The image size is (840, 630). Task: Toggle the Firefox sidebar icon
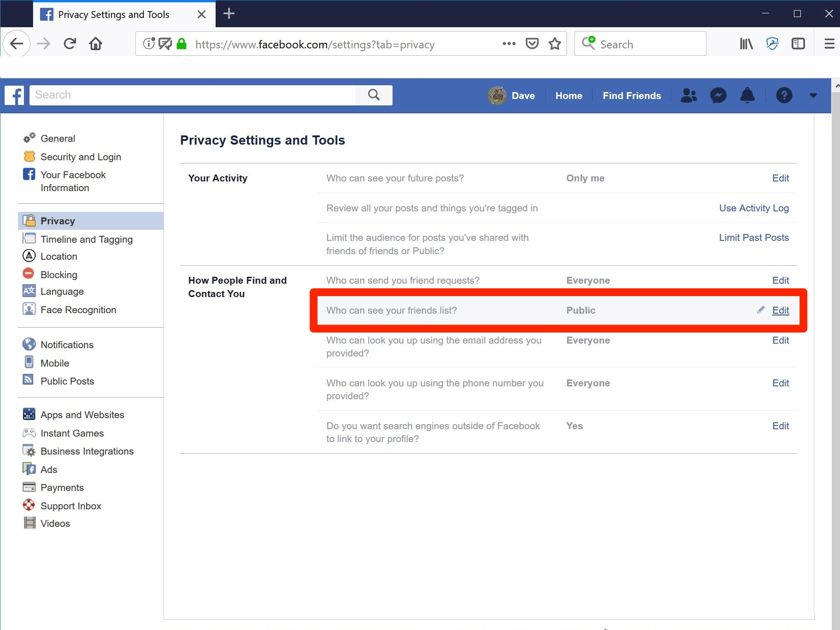[x=798, y=44]
